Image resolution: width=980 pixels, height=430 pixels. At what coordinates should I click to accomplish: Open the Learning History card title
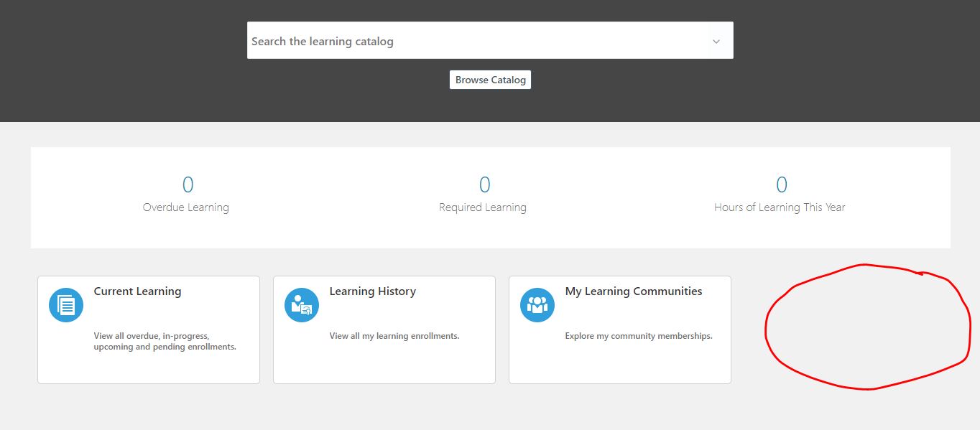[x=372, y=291]
